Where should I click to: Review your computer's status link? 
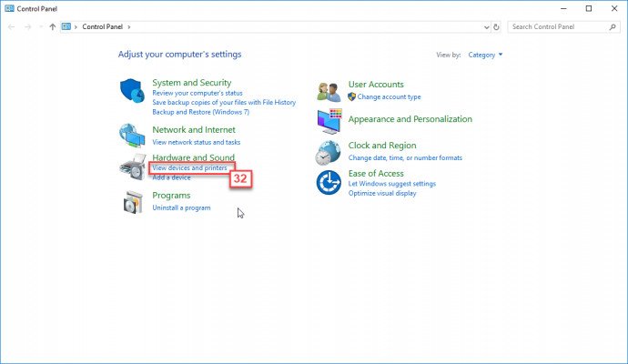[198, 93]
